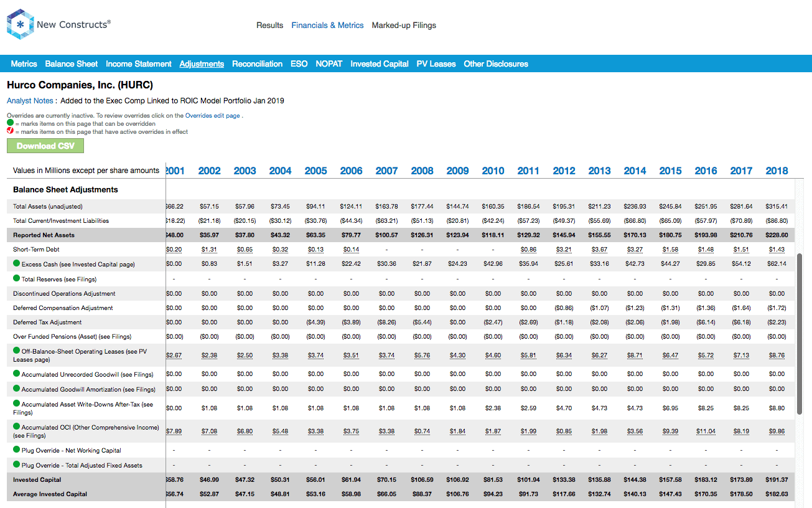Click the Balance Sheet Adjustments section heading

65,189
